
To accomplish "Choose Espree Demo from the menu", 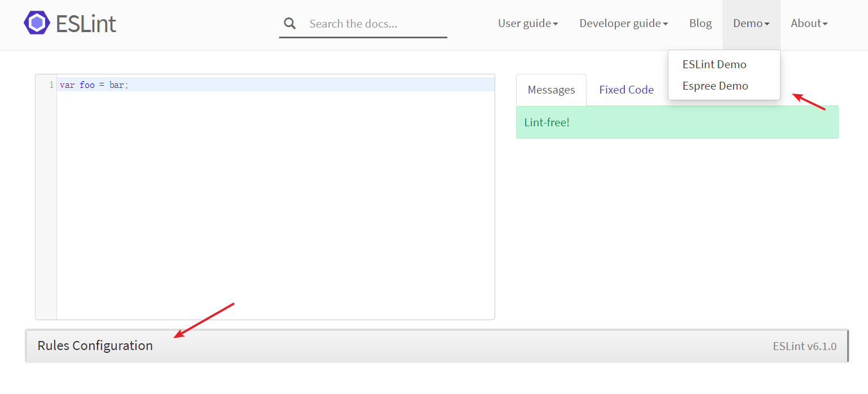I will click(715, 86).
